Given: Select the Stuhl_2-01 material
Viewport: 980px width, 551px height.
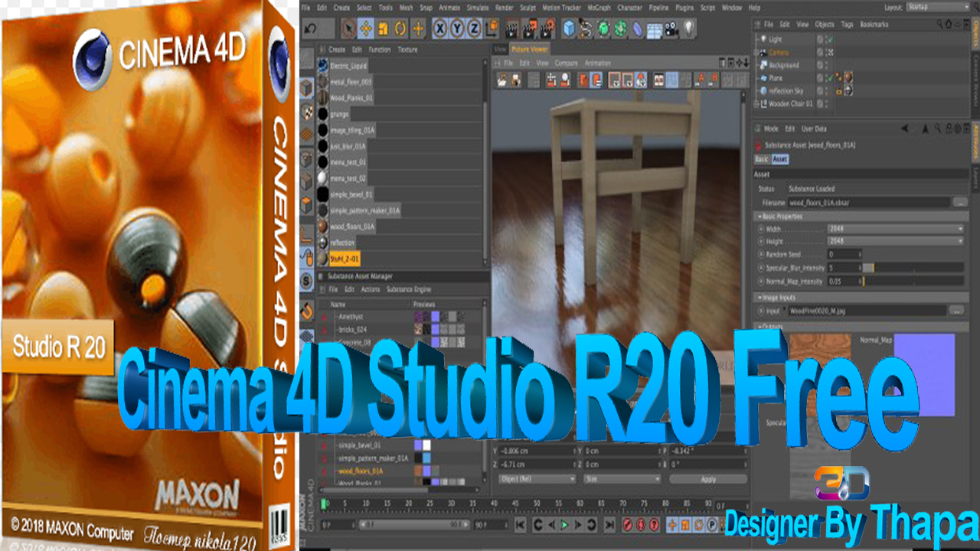Looking at the screenshot, I should pyautogui.click(x=345, y=259).
